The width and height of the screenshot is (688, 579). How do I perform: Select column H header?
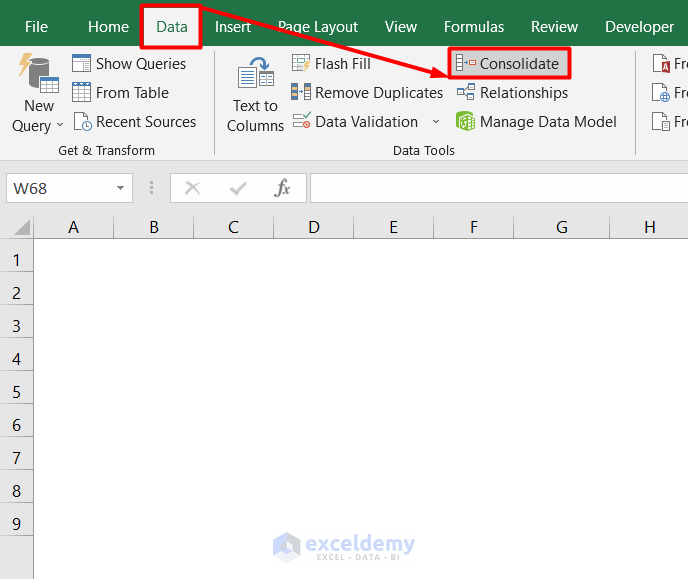coord(649,227)
